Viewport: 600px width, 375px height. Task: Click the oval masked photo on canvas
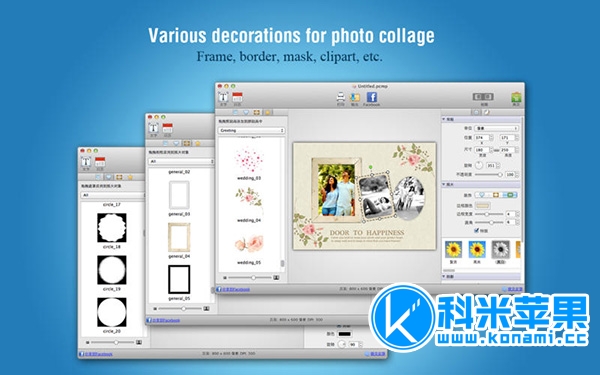(x=409, y=197)
